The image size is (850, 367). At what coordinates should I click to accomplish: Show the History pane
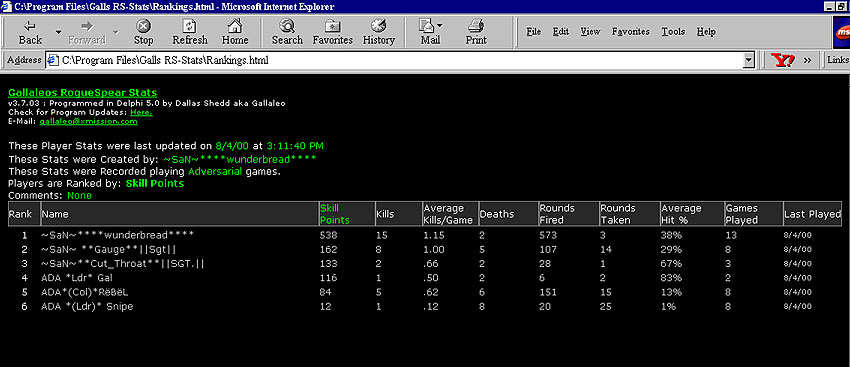[378, 33]
